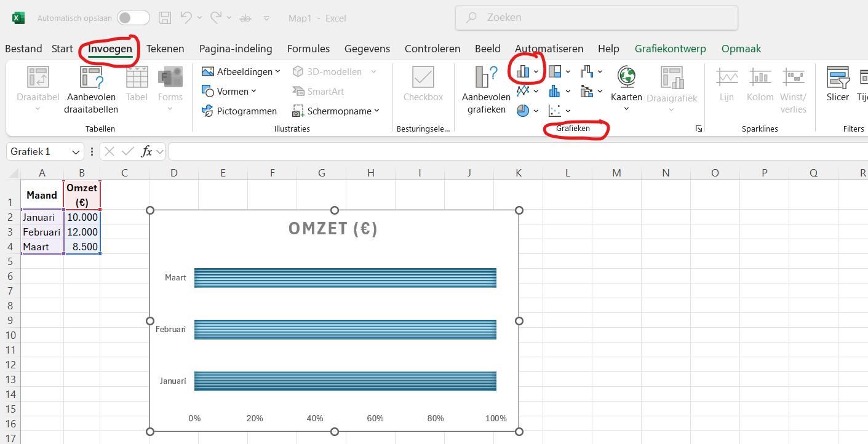Select the cell with 10.000

pyautogui.click(x=82, y=217)
